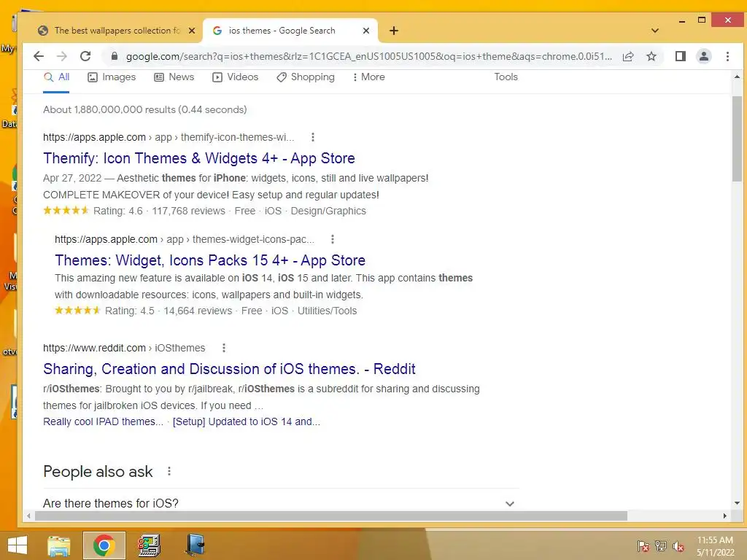Screen dimensions: 747x560
Task: Share this page via the share icon
Action: tap(628, 56)
